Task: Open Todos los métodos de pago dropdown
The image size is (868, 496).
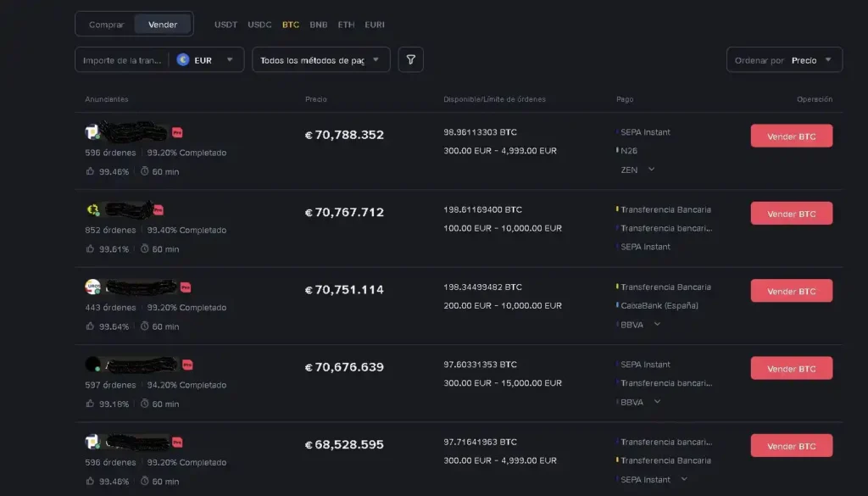Action: [x=320, y=59]
